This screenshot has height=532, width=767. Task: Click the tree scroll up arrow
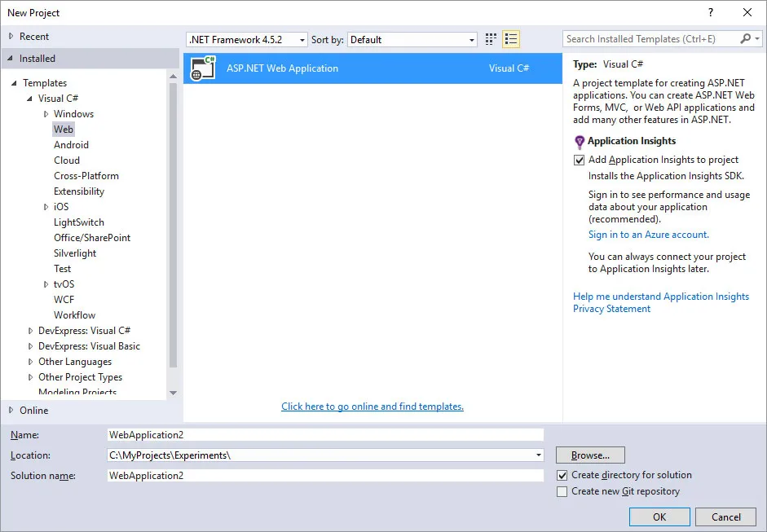click(x=173, y=77)
